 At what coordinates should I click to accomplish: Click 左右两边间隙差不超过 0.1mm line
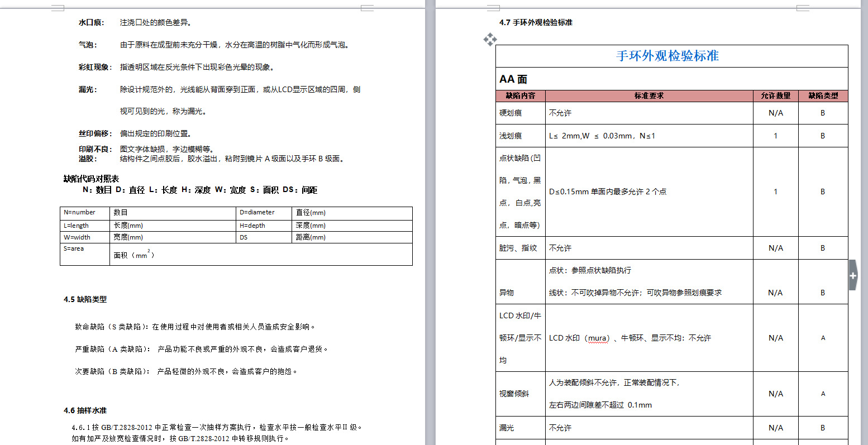click(600, 405)
